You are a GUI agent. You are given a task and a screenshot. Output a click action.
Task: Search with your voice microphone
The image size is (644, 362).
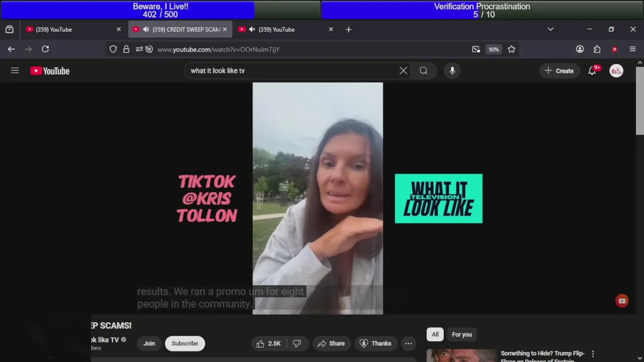point(452,71)
